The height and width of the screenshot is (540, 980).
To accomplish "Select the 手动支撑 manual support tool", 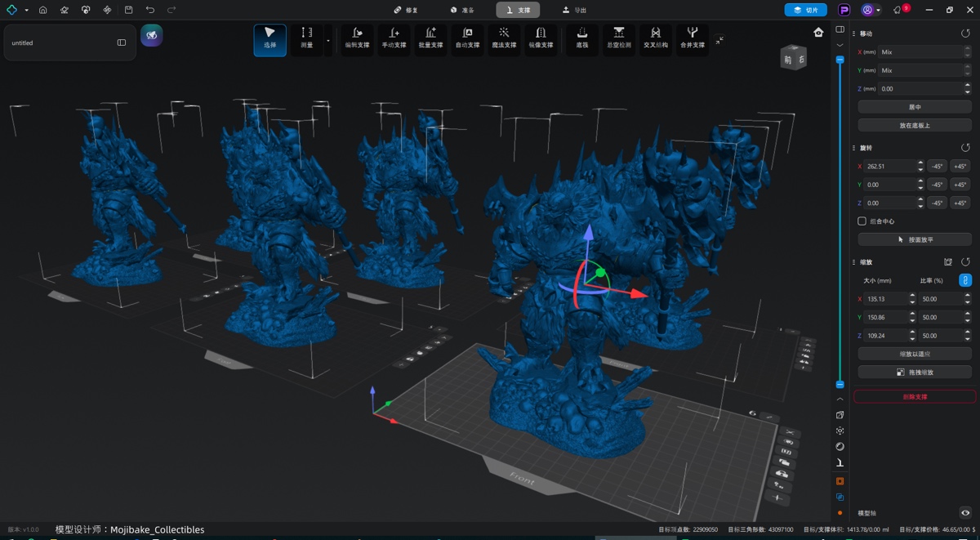I will 394,38.
